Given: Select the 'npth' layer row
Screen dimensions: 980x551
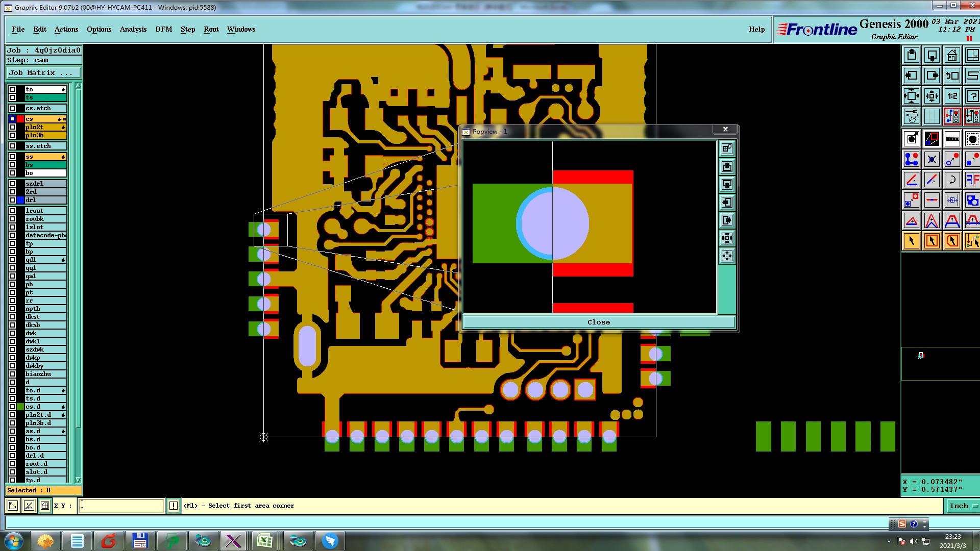Looking at the screenshot, I should click(x=46, y=309).
